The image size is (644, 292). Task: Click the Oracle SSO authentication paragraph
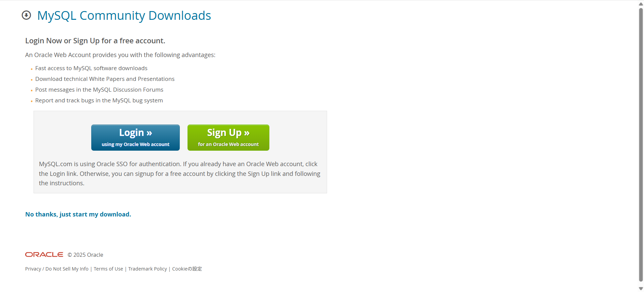(180, 174)
